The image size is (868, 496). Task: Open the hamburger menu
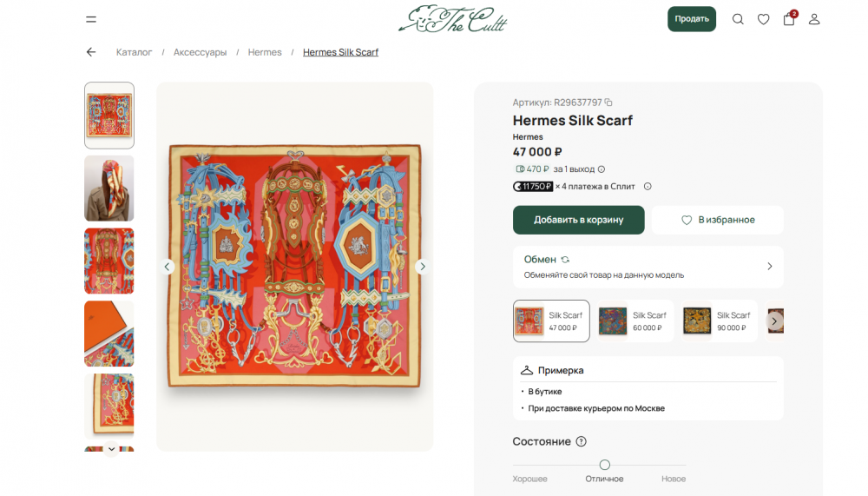click(91, 19)
